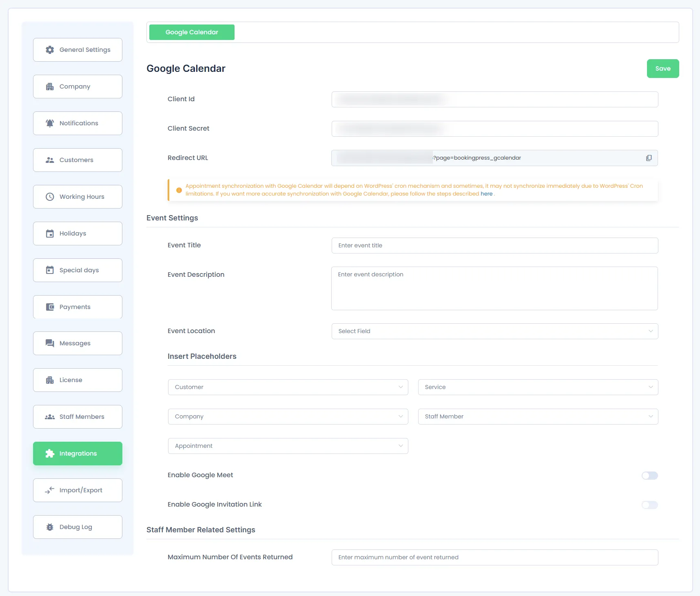Screen dimensions: 700x596
Task: Open the Company placeholder dropdown
Action: [x=288, y=416]
